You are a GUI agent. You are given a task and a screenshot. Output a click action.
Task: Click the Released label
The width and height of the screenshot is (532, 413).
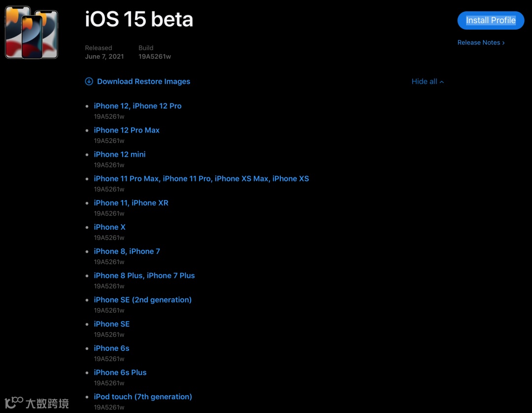[99, 48]
